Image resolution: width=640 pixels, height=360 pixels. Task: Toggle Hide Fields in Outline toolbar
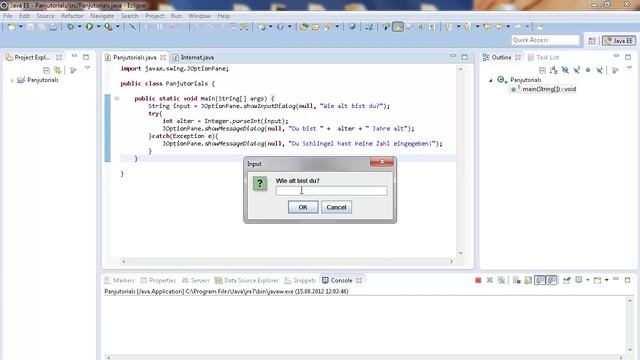click(x=565, y=71)
